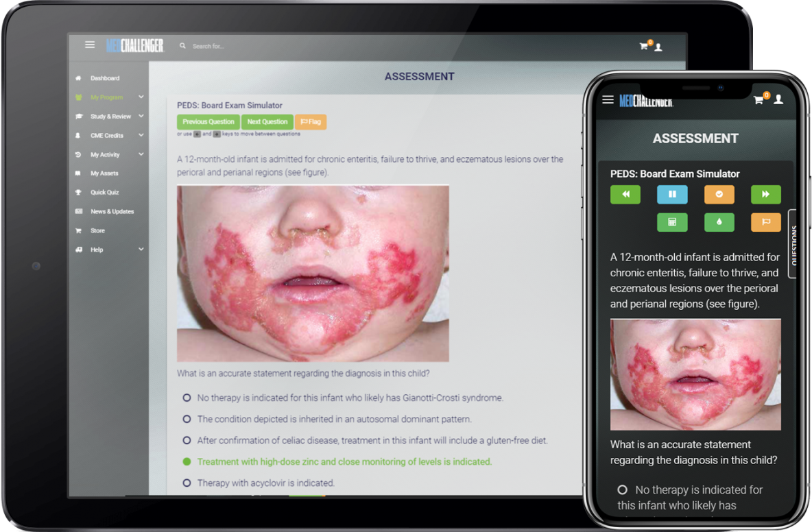This screenshot has height=532, width=812.
Task: Click the infant face image on phone
Action: [695, 375]
